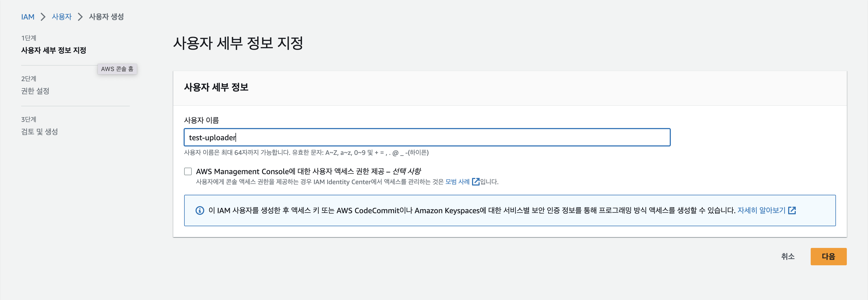Select step 1 사용자 세부 정보 지정

[54, 50]
